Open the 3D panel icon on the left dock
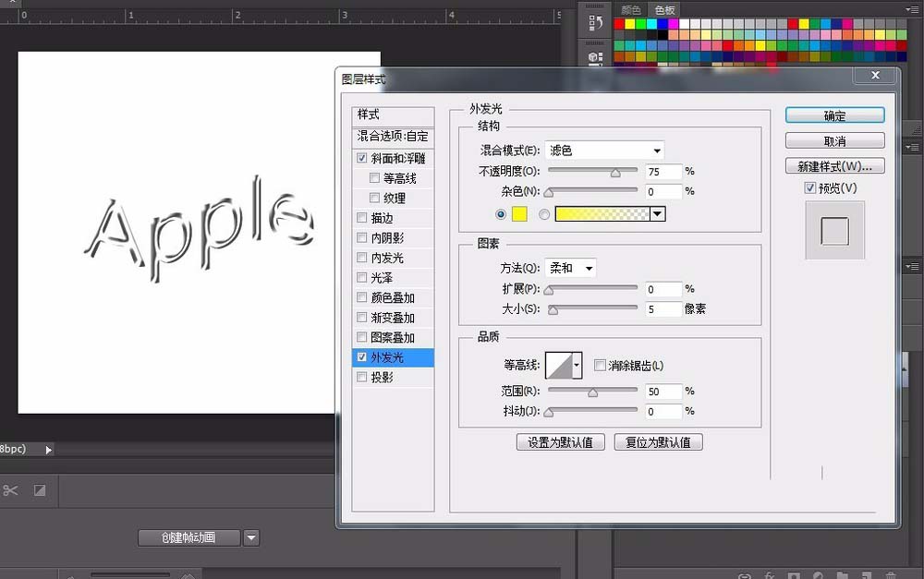Image resolution: width=924 pixels, height=579 pixels. 595,57
